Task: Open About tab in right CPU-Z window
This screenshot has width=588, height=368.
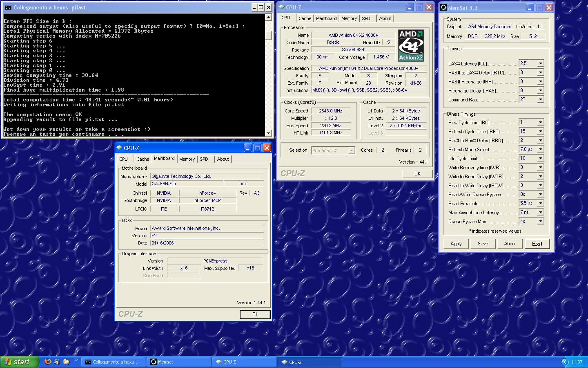Action: (x=385, y=18)
